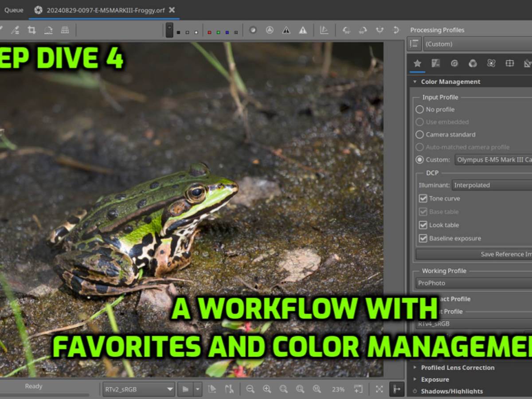532x399 pixels.
Task: Toggle shadow clipping indicator
Action: pyautogui.click(x=286, y=30)
